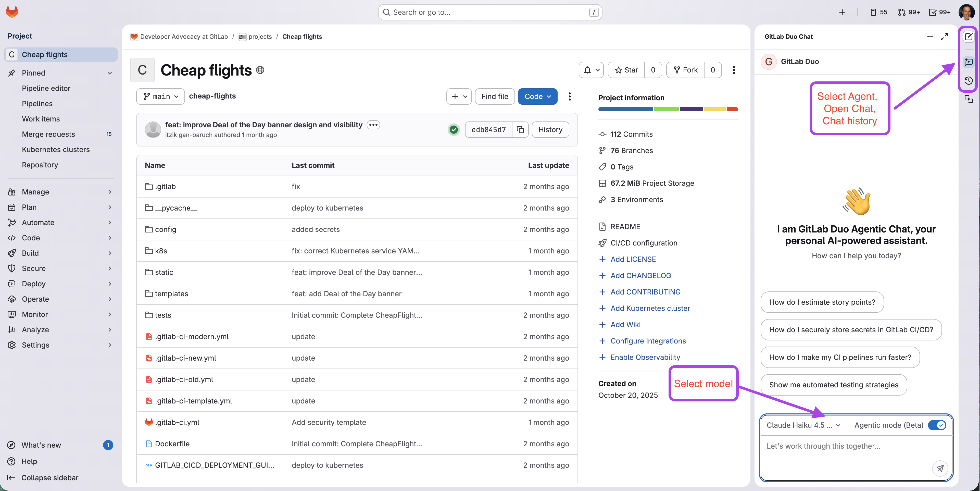Open the main branch switcher
The height and width of the screenshot is (491, 980).
point(160,96)
